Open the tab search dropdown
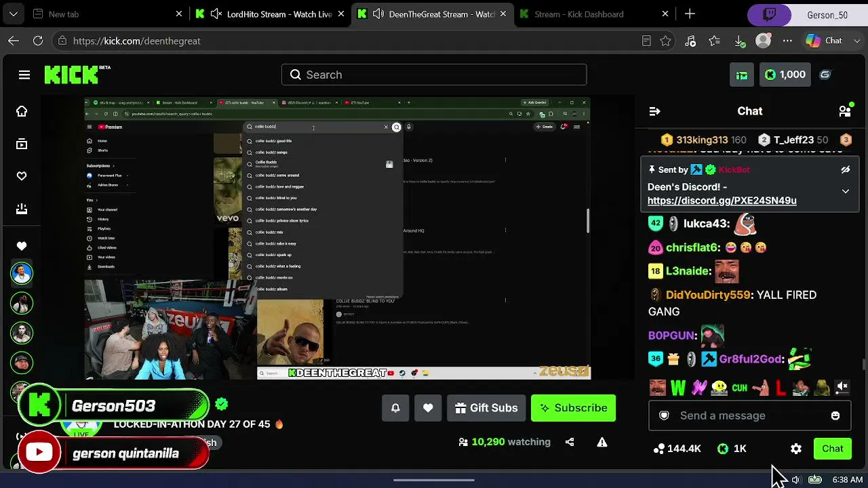 (x=14, y=14)
